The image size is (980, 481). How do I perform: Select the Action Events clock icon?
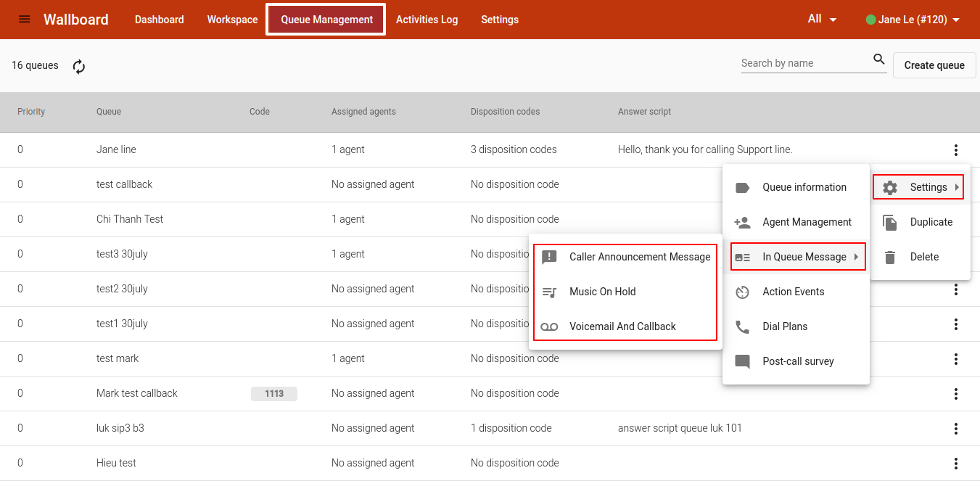click(x=742, y=292)
